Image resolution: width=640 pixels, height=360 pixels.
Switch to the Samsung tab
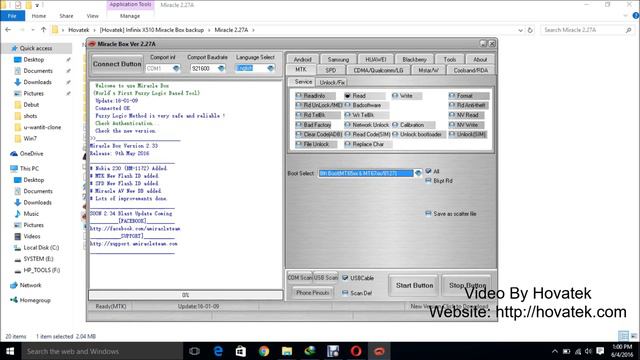(338, 59)
